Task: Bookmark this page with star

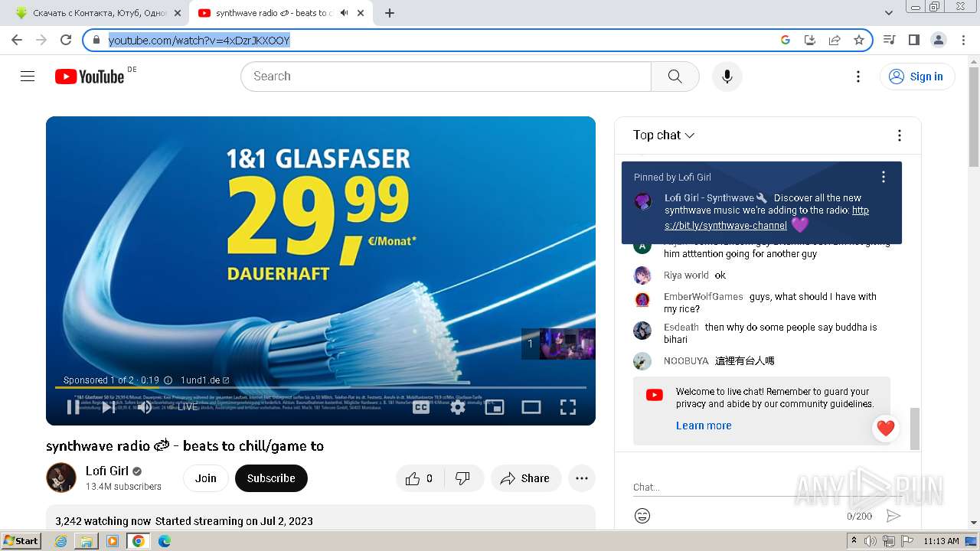Action: [859, 40]
